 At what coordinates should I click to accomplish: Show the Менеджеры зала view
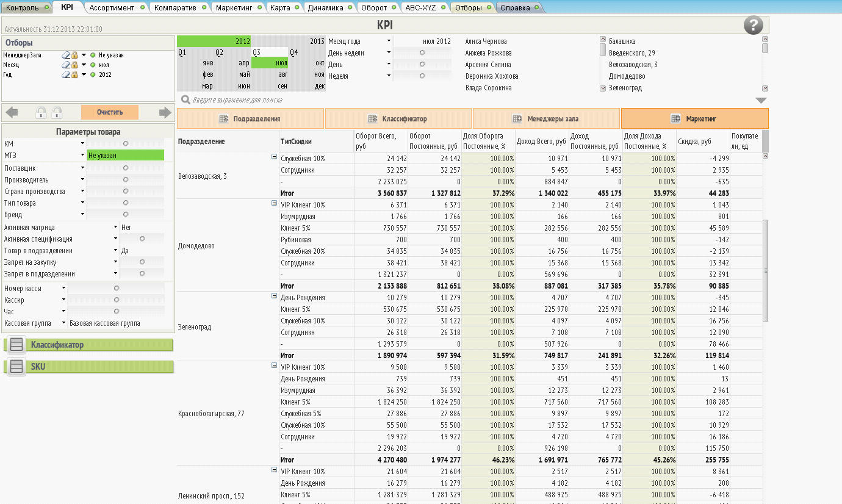tap(546, 118)
